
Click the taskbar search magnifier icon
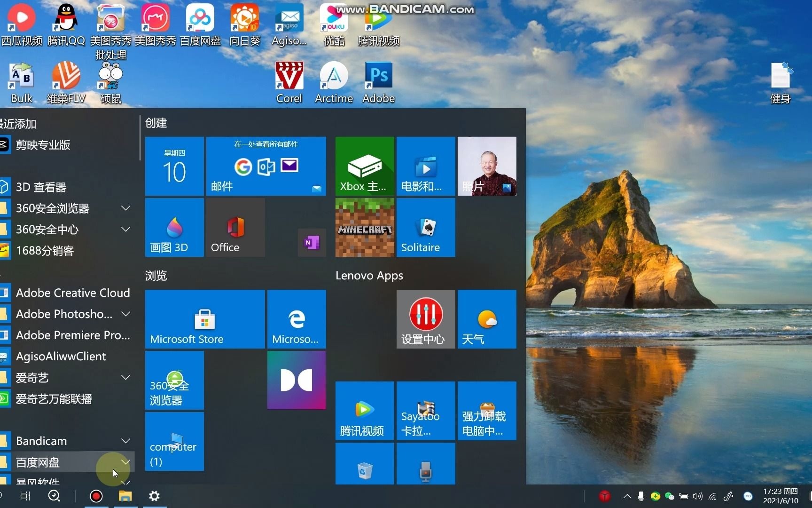pos(54,496)
